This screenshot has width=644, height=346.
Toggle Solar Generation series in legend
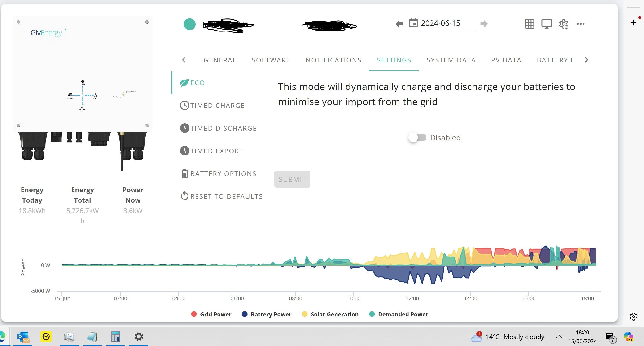(330, 314)
